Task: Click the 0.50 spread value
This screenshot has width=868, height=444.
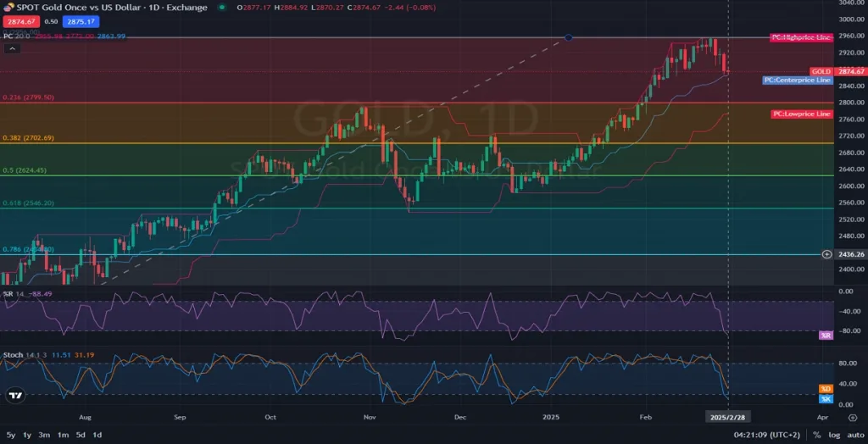Action: pyautogui.click(x=51, y=21)
